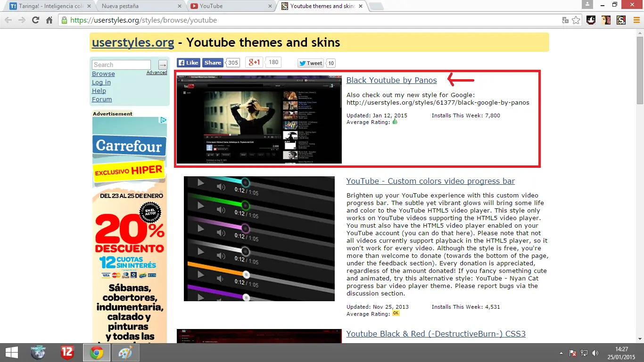The image size is (644, 362).
Task: Click the black smiling face extension icon
Action: 591,20
